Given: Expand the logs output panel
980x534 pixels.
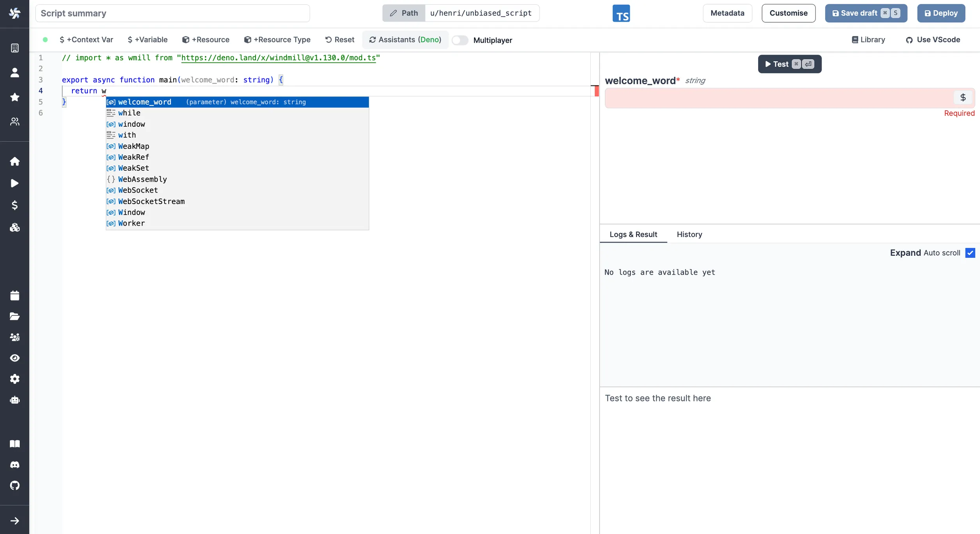Looking at the screenshot, I should 905,253.
